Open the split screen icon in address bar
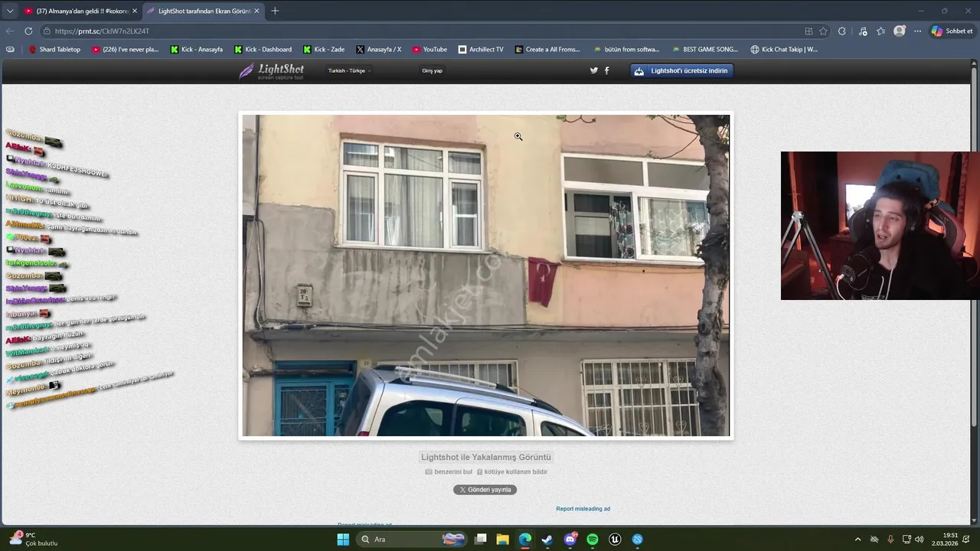 808,31
